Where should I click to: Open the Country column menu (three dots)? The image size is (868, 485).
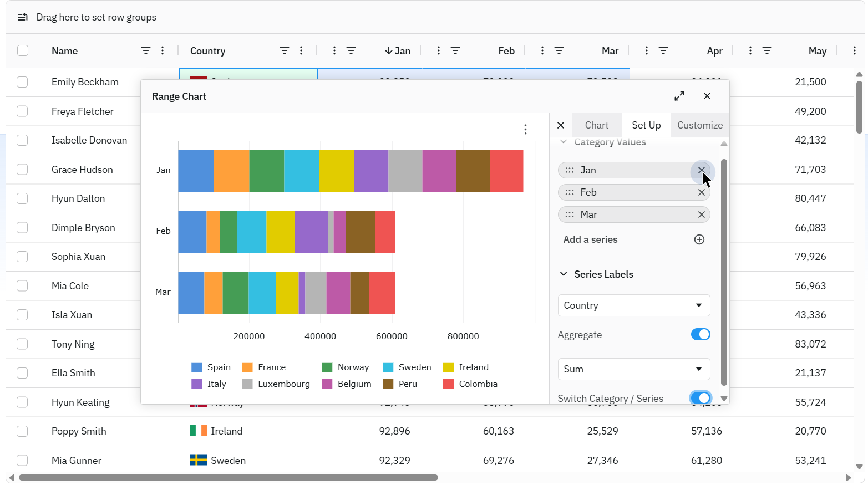click(301, 50)
